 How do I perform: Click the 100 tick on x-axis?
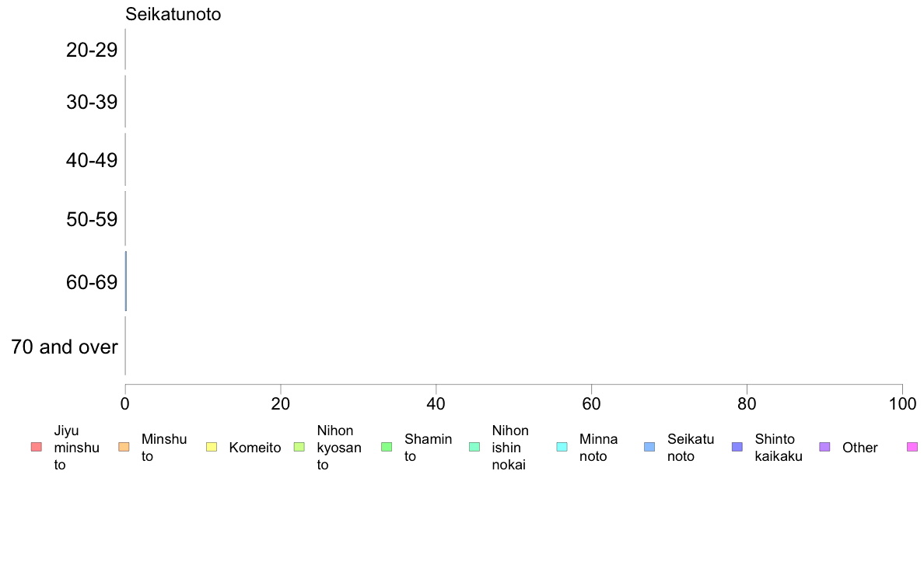902,404
